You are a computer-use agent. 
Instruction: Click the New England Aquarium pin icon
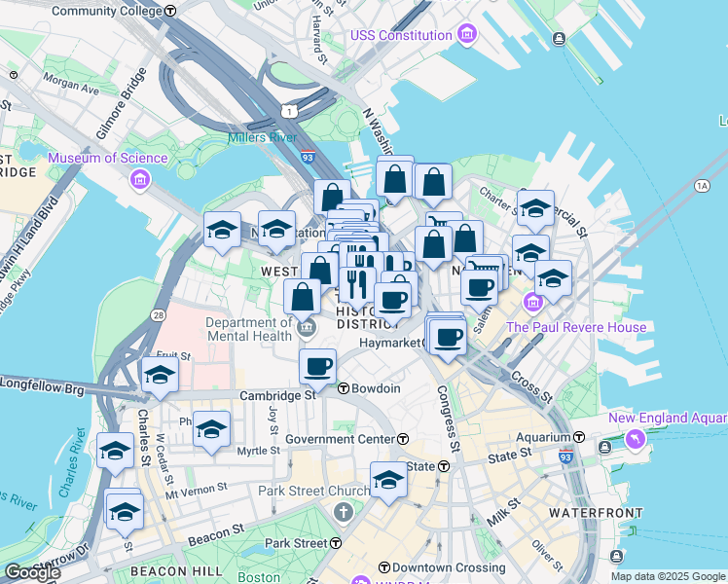pos(636,439)
